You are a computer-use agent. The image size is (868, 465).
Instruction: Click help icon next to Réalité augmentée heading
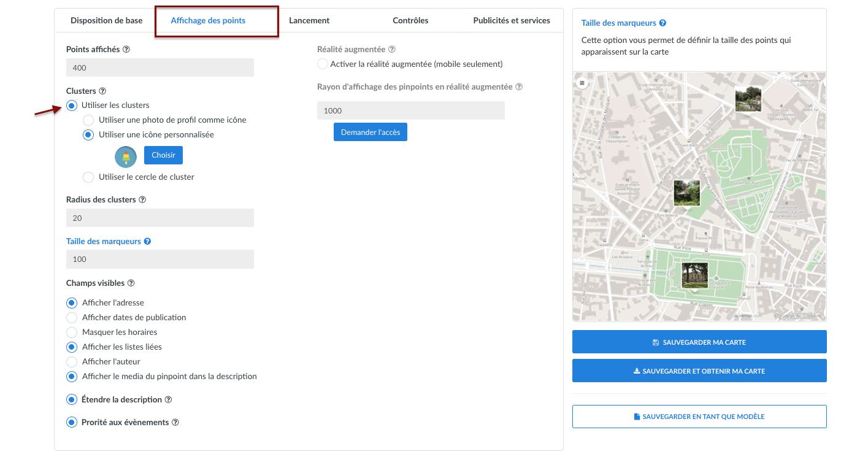pos(392,50)
